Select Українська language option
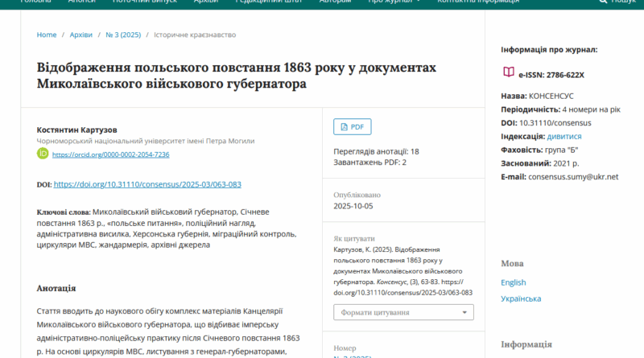Image resolution: width=644 pixels, height=358 pixels. 521,298
